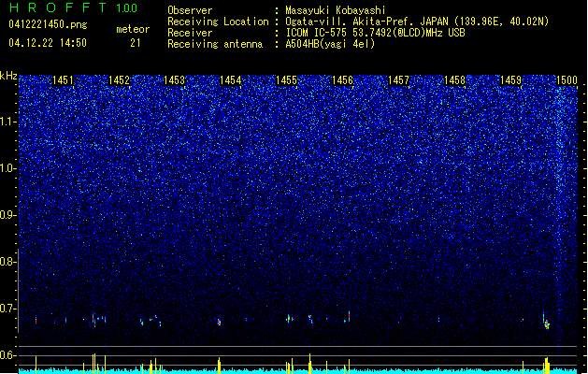The height and width of the screenshot is (374, 588).
Task: Select the ICOM IC-575 receiver description
Action: 375,33
